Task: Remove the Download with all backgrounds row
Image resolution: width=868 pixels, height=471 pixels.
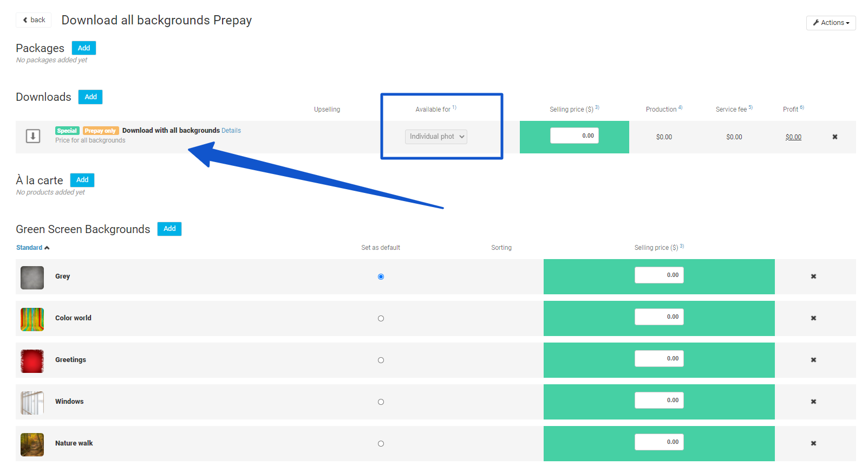Action: [835, 137]
